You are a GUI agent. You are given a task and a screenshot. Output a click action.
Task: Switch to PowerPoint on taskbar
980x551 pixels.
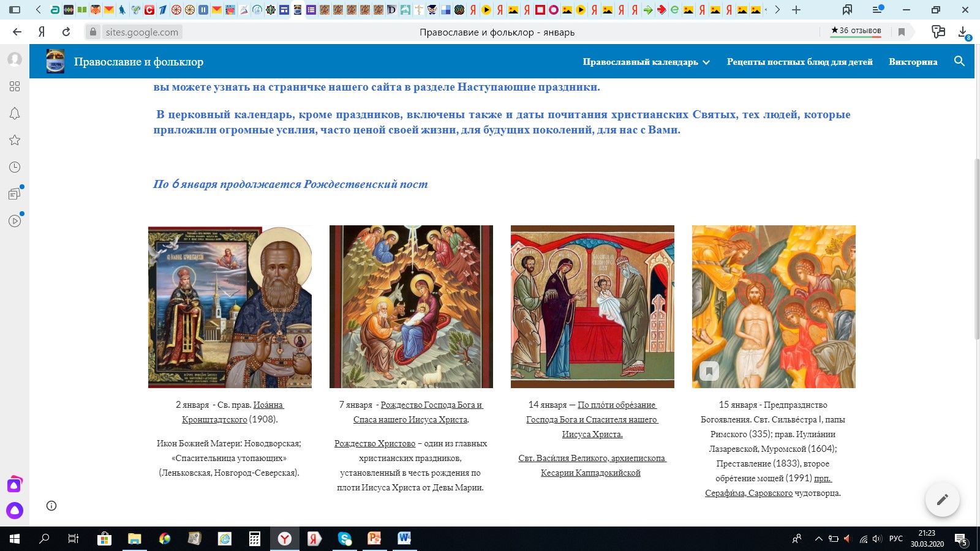pos(374,539)
